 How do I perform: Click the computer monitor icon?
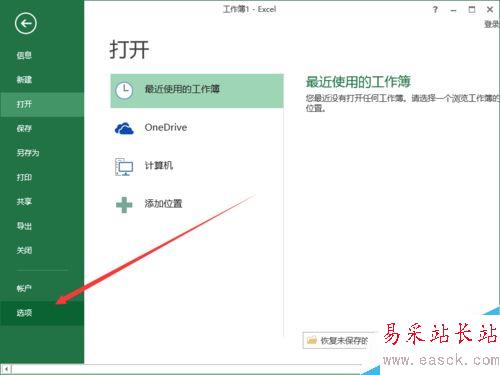point(124,167)
